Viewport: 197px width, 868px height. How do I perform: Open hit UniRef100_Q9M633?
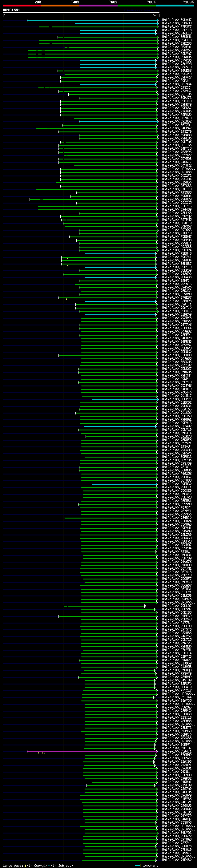tap(177, 23)
